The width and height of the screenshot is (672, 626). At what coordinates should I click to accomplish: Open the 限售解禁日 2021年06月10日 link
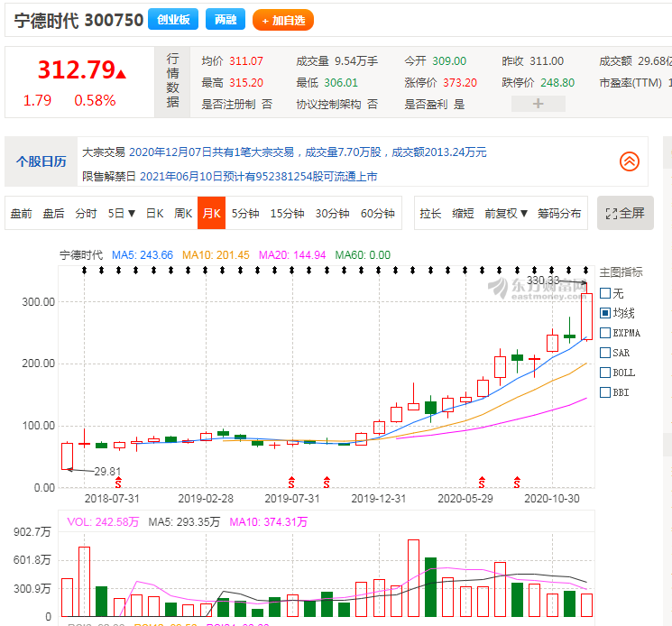259,177
